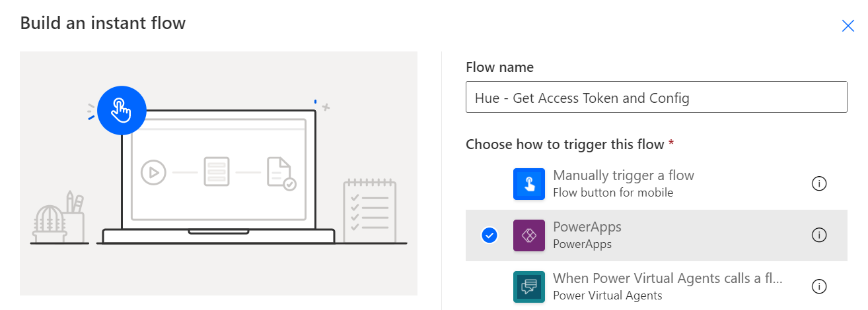Screen dimensions: 868x310
Task: Close the Build an instant flow dialog
Action: pyautogui.click(x=848, y=26)
